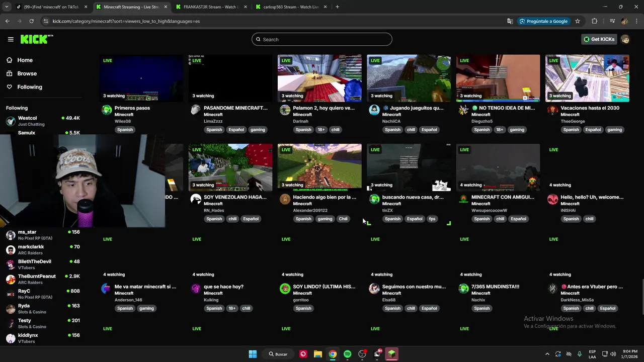Switch to the carlosp563 Stream tab

291,7
